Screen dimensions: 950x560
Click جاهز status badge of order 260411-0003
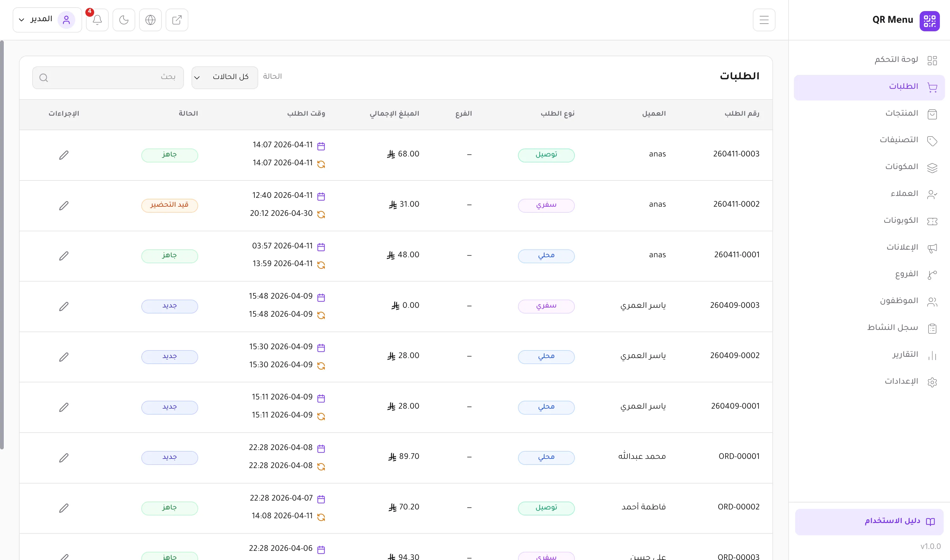[x=169, y=155]
